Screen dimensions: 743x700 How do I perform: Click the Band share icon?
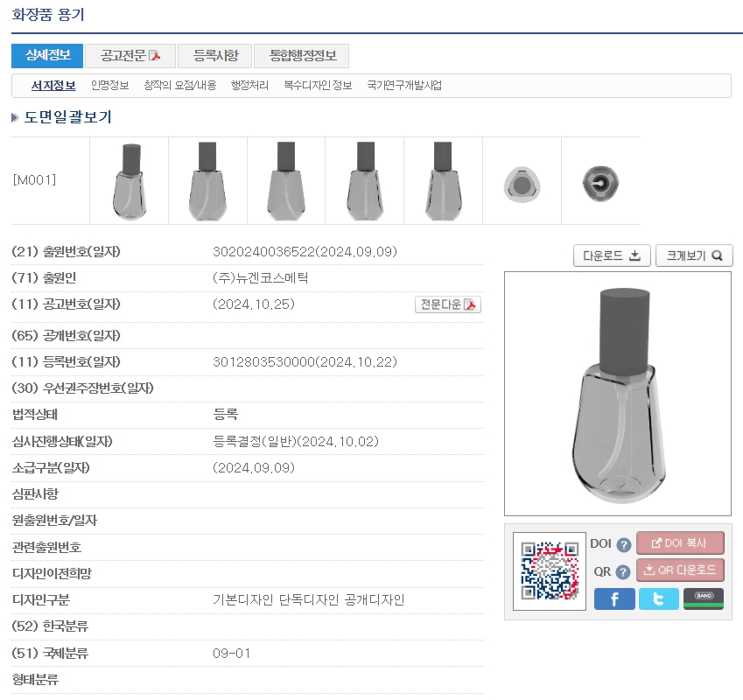click(703, 598)
